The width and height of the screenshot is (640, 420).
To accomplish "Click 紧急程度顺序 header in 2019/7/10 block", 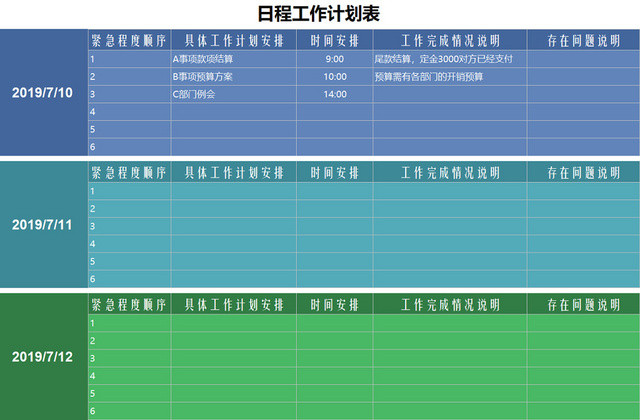I will coord(129,40).
